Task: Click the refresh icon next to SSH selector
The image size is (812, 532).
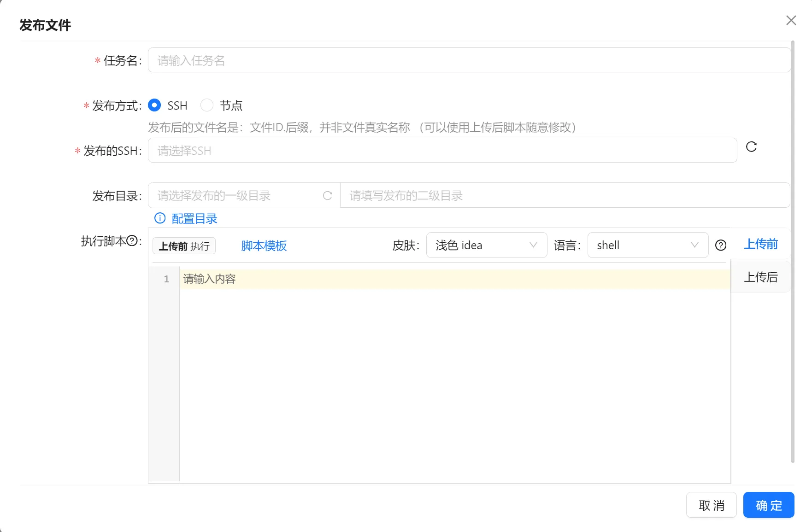Action: (751, 147)
